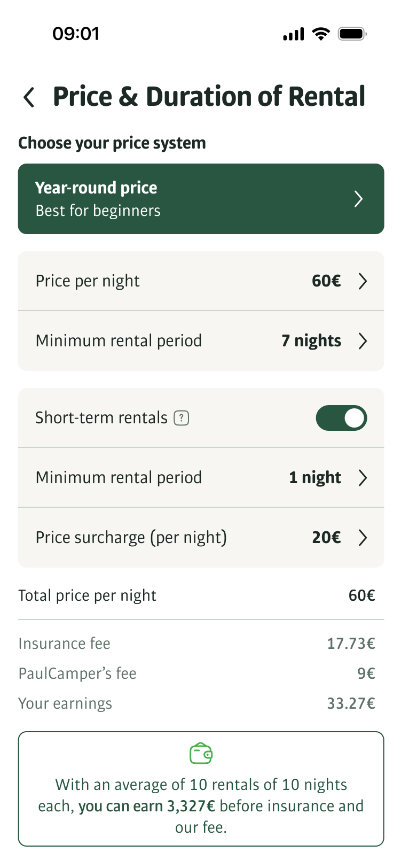
Task: Tap the back arrow icon
Action: click(x=29, y=97)
